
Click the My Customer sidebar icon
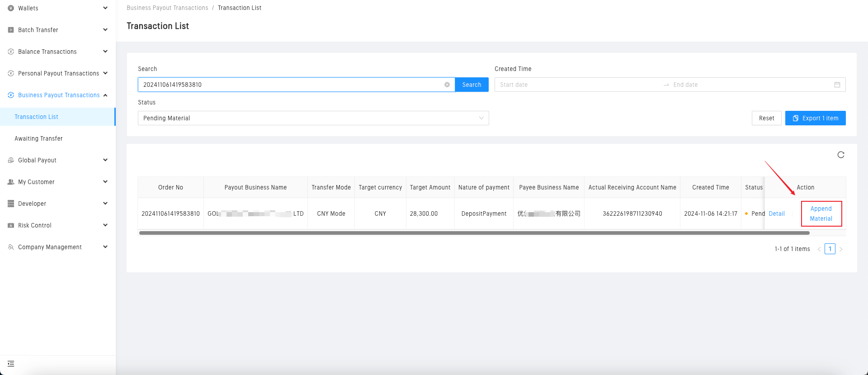11,182
